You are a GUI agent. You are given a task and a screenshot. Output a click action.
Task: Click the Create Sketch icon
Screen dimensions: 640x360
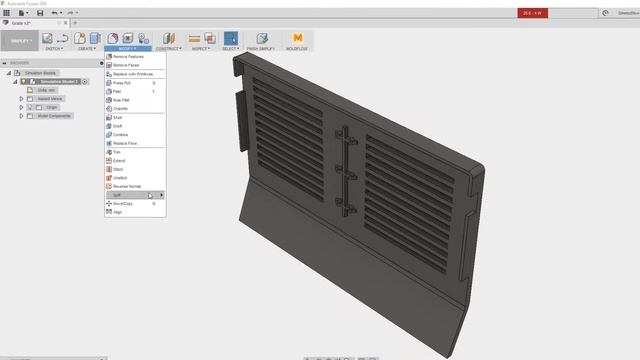pos(47,38)
